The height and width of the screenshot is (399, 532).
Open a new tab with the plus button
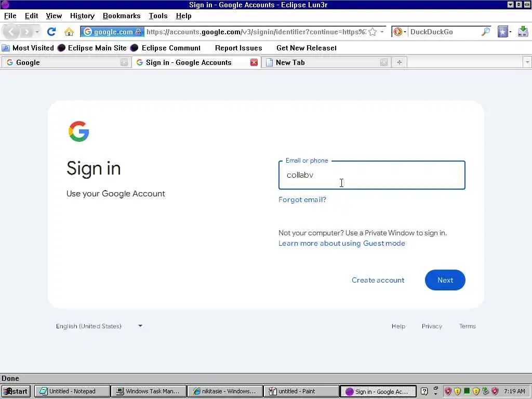click(400, 62)
